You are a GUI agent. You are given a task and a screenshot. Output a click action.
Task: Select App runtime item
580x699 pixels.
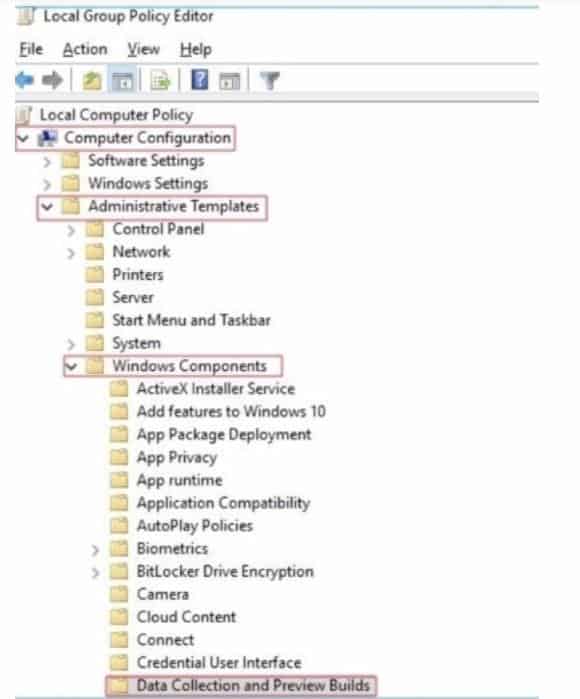[180, 480]
